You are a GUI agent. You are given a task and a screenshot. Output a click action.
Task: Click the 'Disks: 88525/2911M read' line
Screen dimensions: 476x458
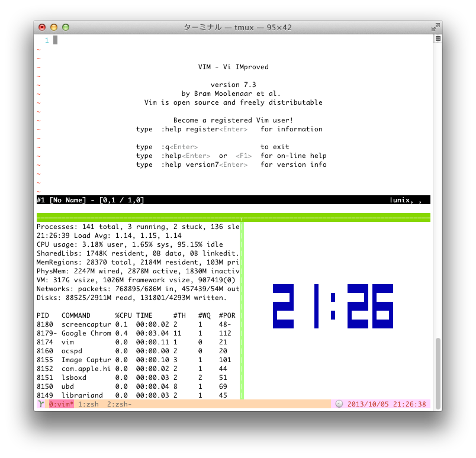tap(132, 298)
